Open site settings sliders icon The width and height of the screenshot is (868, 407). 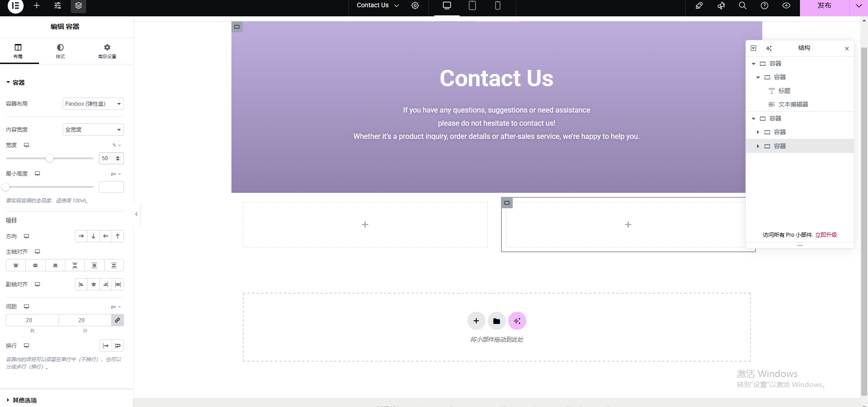point(58,6)
